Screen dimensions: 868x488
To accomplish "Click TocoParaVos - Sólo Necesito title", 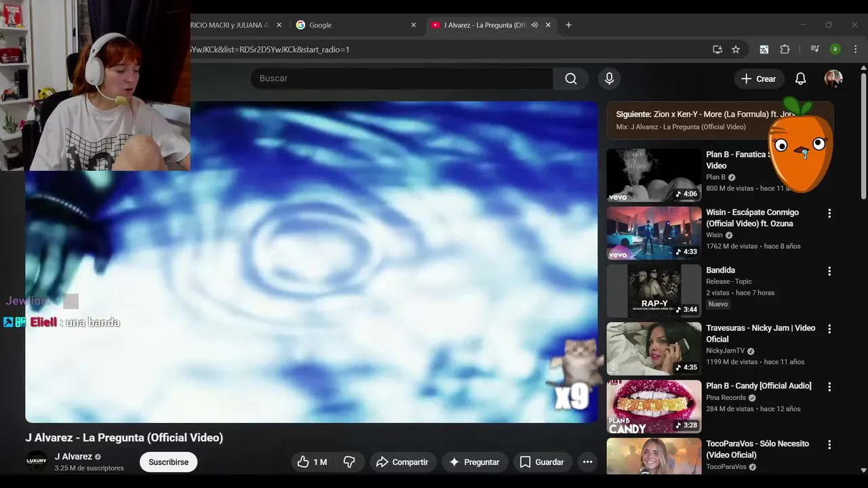I will 757,449.
